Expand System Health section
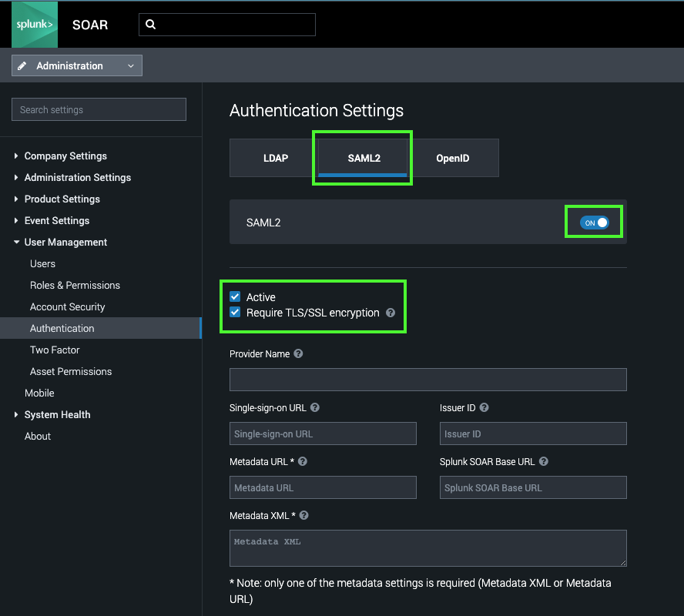Screen dimensions: 684x616 pos(57,414)
